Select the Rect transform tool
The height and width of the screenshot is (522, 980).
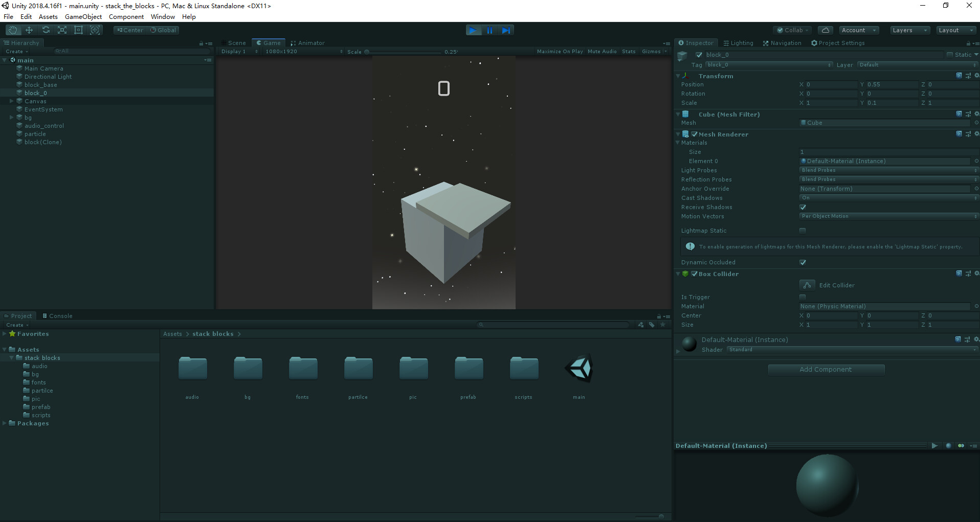tap(78, 30)
